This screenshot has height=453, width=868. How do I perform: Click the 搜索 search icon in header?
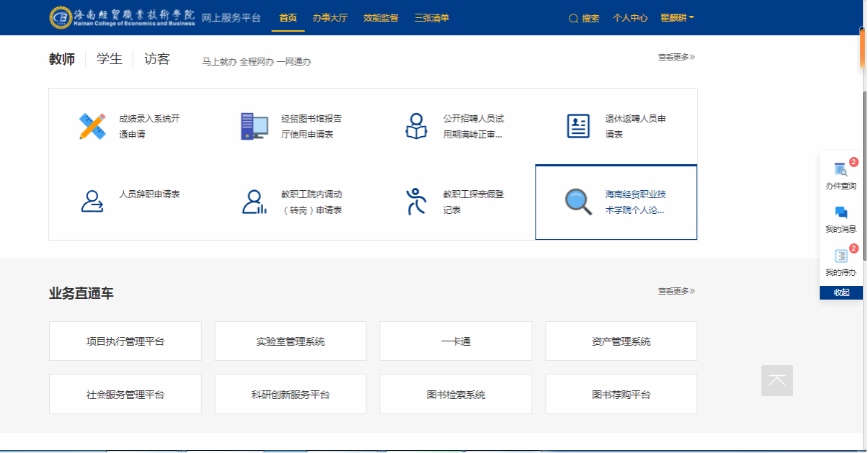(x=574, y=19)
